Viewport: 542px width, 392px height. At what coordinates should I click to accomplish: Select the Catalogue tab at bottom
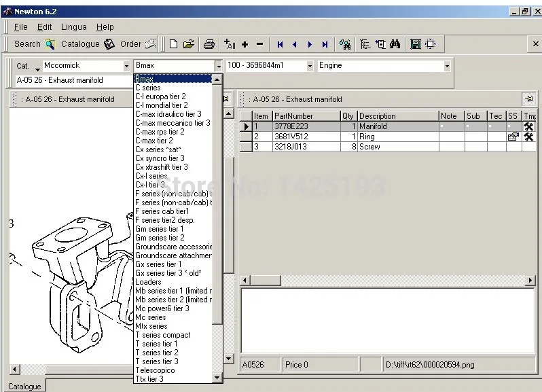pos(24,387)
